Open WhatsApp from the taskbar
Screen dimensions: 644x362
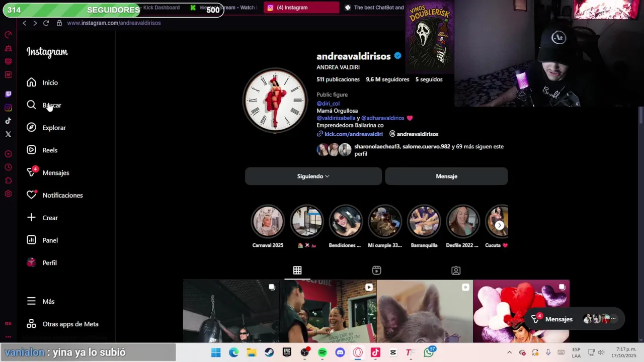tap(429, 353)
